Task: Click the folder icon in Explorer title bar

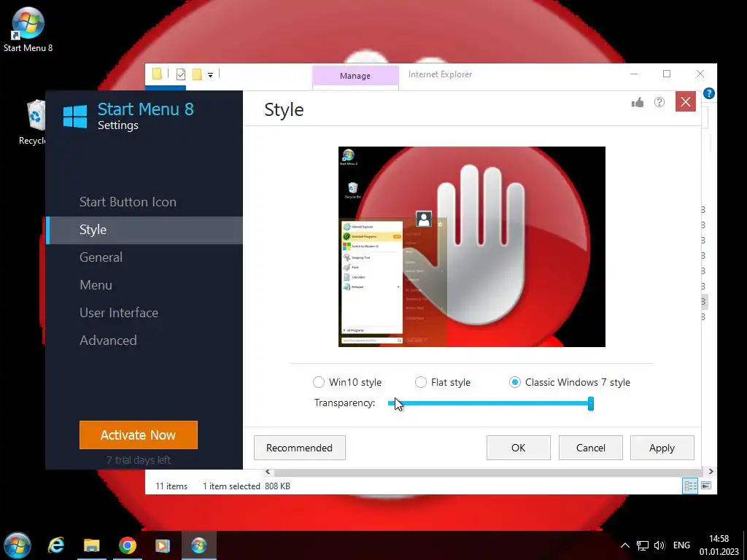Action: click(x=157, y=74)
